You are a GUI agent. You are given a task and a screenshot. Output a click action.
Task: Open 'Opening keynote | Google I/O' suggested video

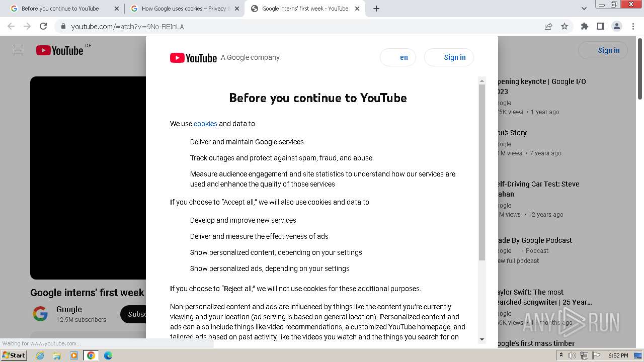click(x=542, y=86)
